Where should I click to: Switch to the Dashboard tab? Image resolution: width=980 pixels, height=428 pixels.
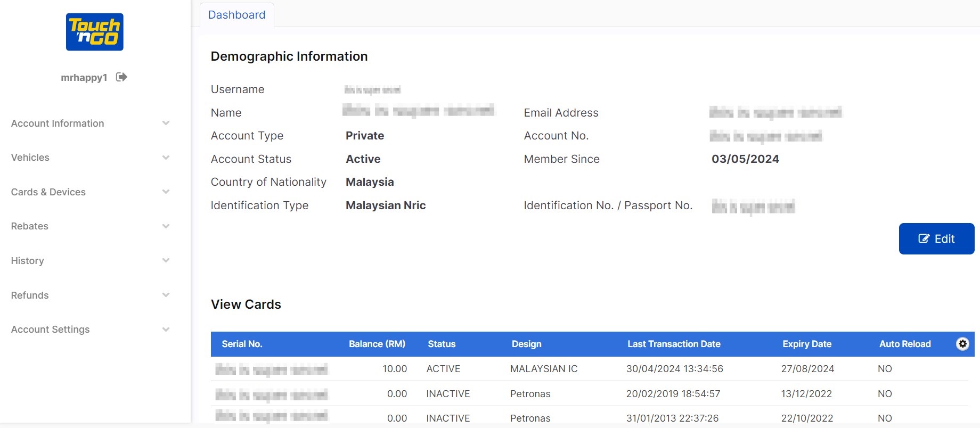point(236,15)
